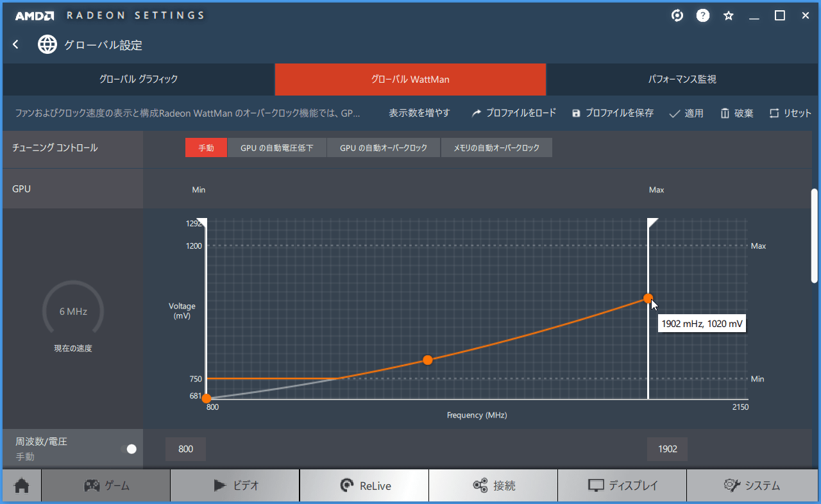The width and height of the screenshot is (821, 504).
Task: Click the 1200 voltage axis value
Action: click(195, 246)
